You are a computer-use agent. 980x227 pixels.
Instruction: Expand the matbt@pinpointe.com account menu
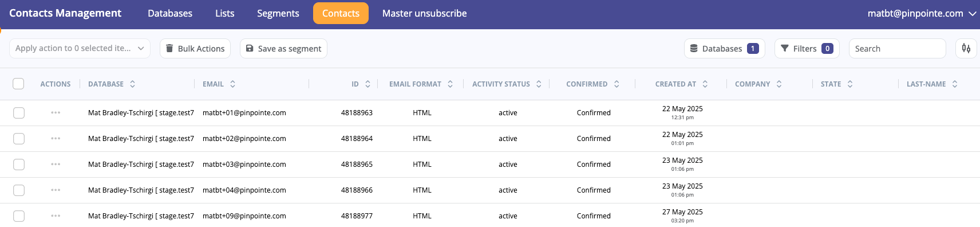[x=922, y=13]
